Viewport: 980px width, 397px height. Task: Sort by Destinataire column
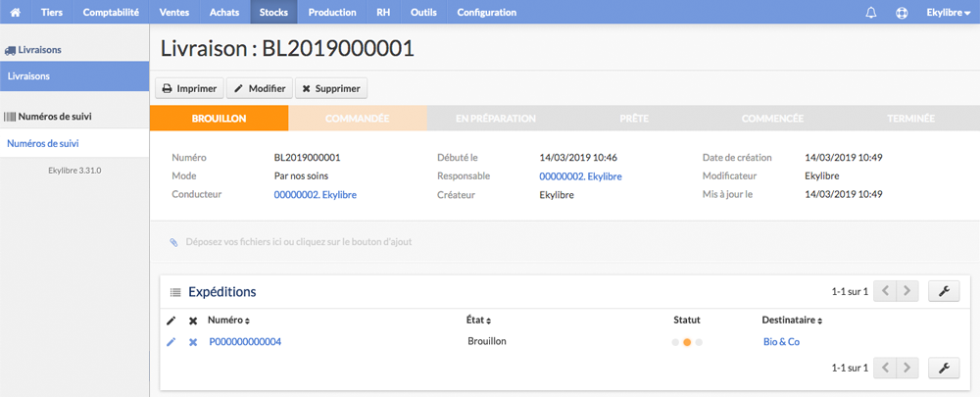pos(792,321)
